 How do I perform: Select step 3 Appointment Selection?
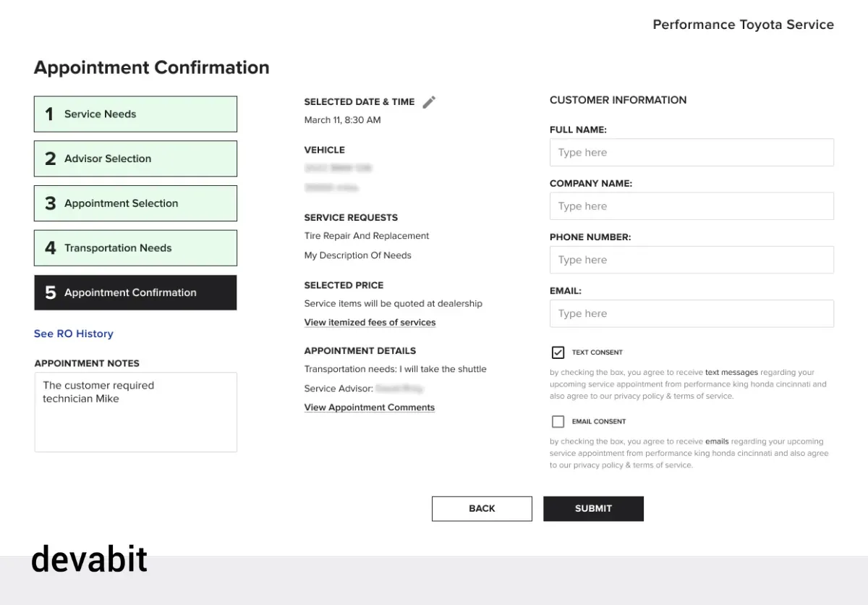pyautogui.click(x=135, y=203)
